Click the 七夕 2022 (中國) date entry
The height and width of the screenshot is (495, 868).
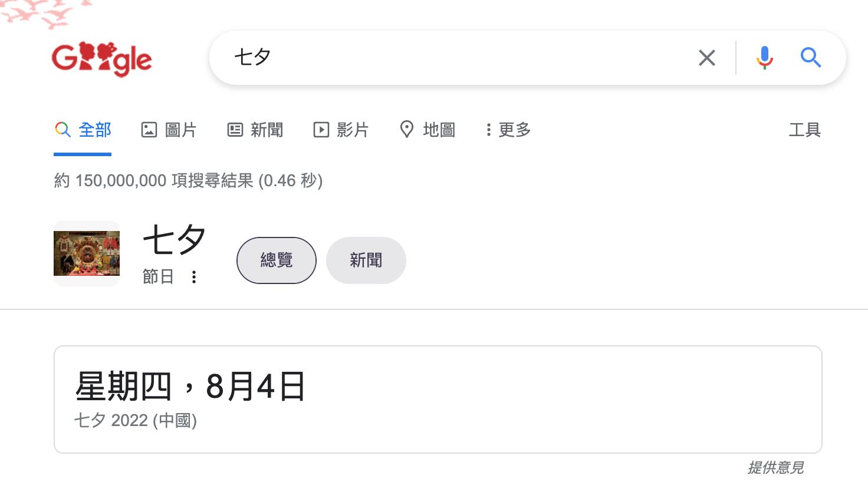[136, 420]
